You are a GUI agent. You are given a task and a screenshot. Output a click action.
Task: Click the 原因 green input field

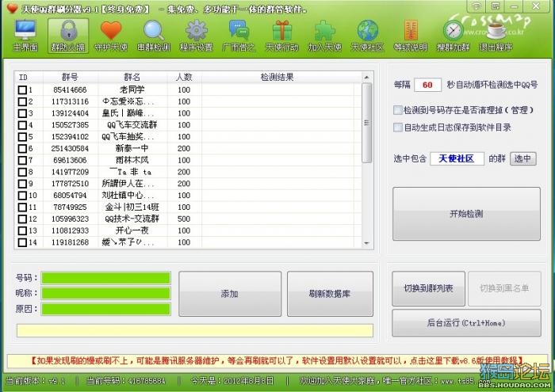point(105,309)
